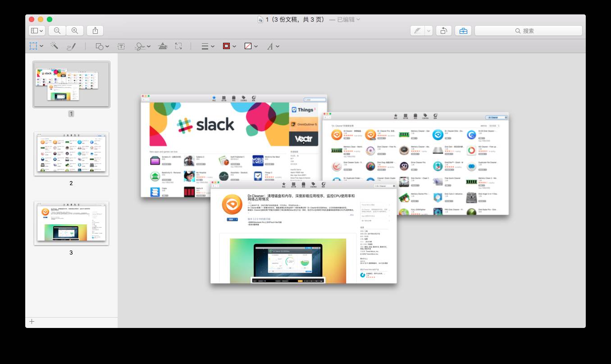This screenshot has height=364, width=611.
Task: Open the sidebar view mode dropdown
Action: (36, 31)
